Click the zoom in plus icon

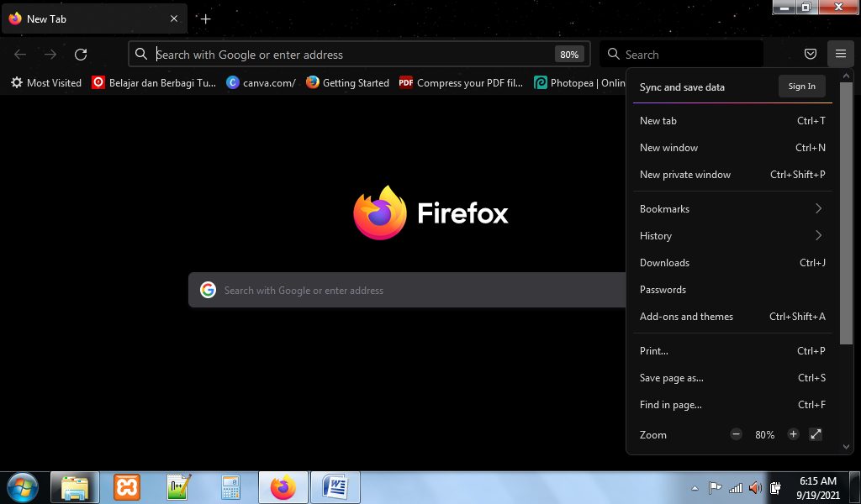tap(793, 434)
